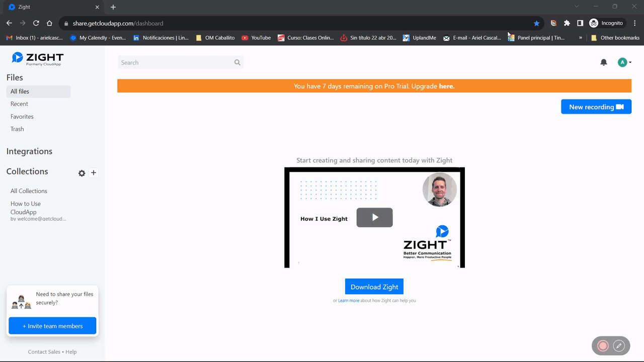
Task: Click the Files heading
Action: tap(15, 77)
